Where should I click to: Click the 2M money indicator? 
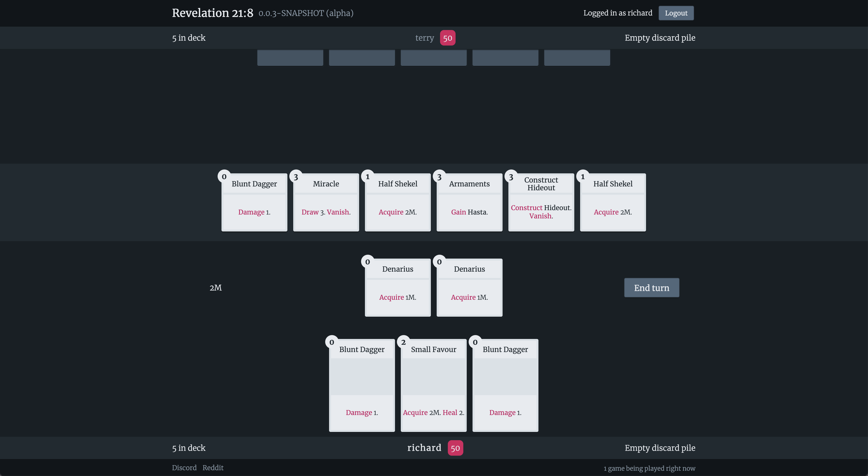coord(216,287)
